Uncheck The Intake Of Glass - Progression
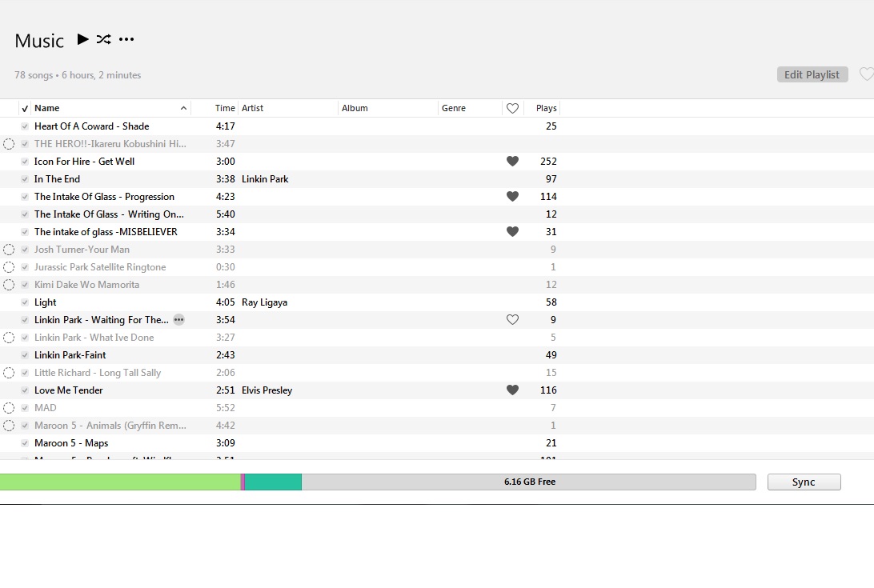Image resolution: width=874 pixels, height=588 pixels. click(25, 197)
